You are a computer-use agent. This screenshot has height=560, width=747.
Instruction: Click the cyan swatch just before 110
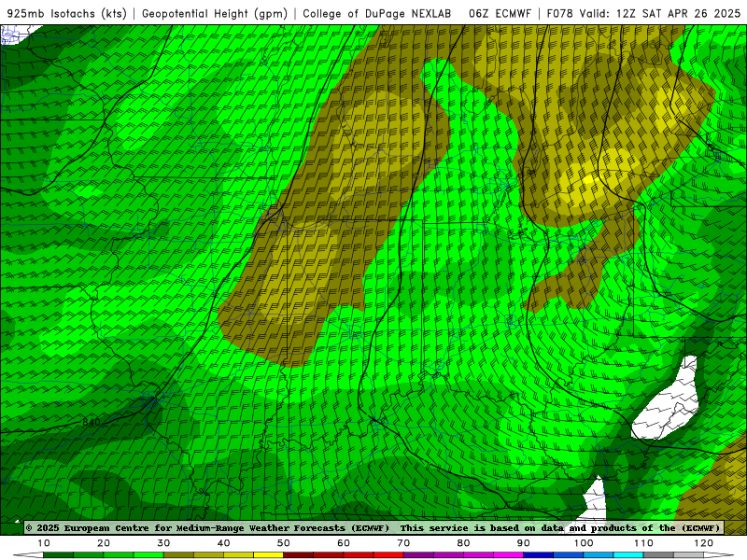point(628,555)
